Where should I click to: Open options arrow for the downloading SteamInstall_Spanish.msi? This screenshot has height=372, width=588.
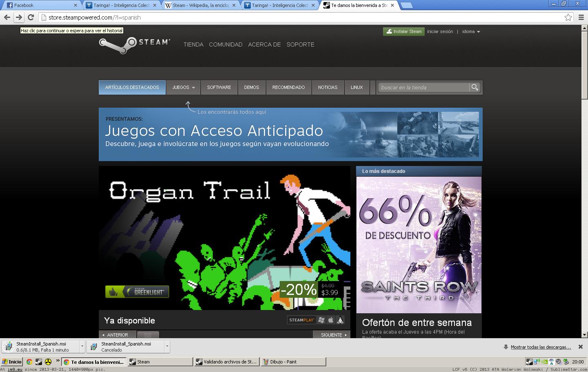point(82,346)
